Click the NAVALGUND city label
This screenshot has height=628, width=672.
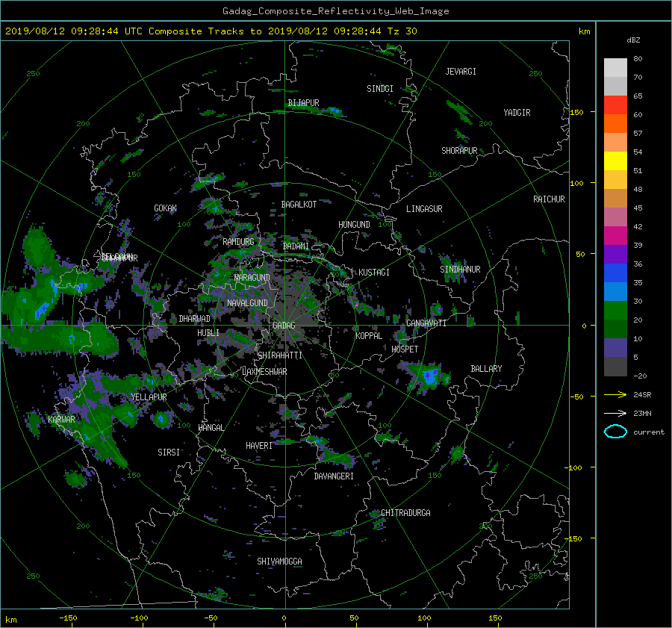[x=247, y=303]
